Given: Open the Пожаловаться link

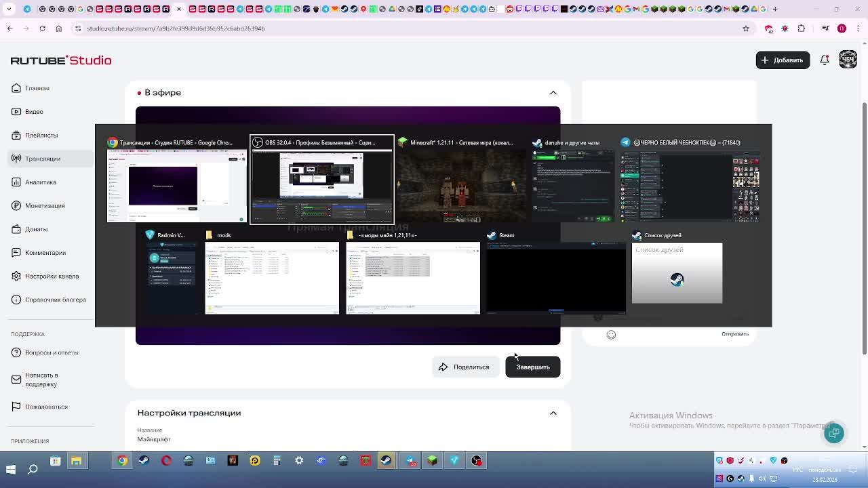Looking at the screenshot, I should [x=46, y=407].
